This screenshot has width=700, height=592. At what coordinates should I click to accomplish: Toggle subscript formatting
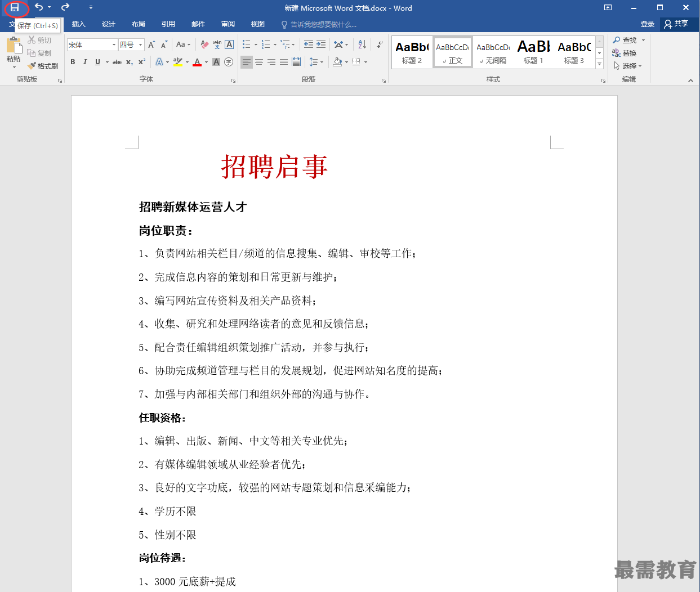(x=130, y=62)
